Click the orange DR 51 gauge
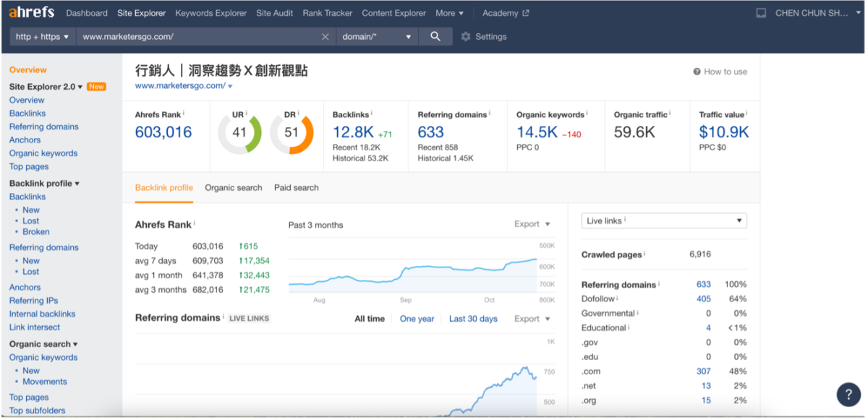This screenshot has height=420, width=868. point(292,133)
